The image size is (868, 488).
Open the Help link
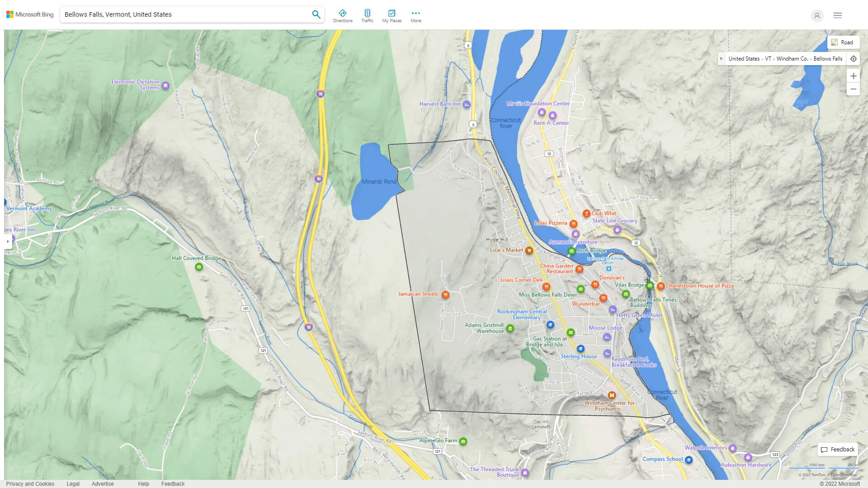click(143, 483)
